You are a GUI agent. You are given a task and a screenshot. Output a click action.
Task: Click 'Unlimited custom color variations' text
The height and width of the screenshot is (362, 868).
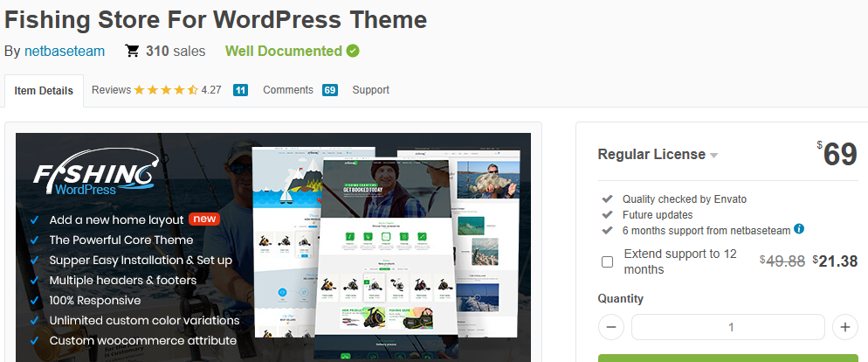[144, 320]
